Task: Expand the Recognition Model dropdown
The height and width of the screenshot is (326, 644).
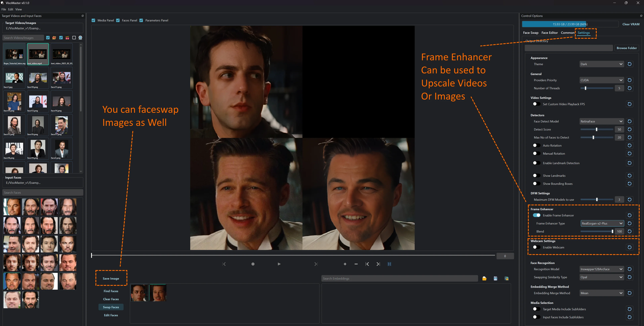Action: (x=602, y=269)
